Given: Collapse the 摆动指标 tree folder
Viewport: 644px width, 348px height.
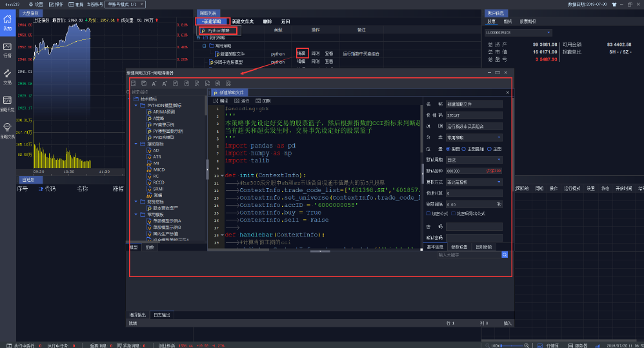Looking at the screenshot, I should tap(136, 144).
